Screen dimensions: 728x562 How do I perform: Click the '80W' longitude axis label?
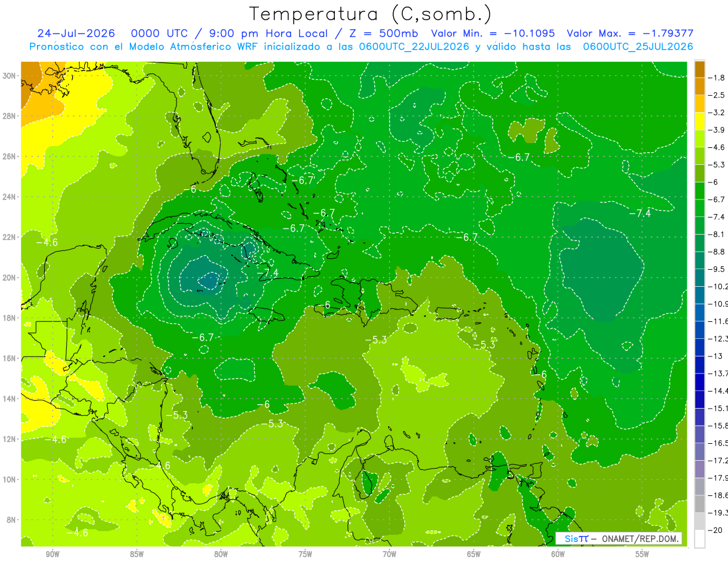click(221, 554)
